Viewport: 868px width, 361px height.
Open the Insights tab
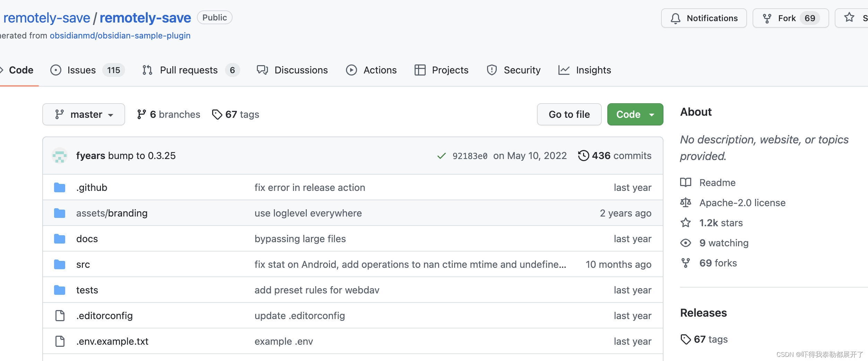point(584,70)
